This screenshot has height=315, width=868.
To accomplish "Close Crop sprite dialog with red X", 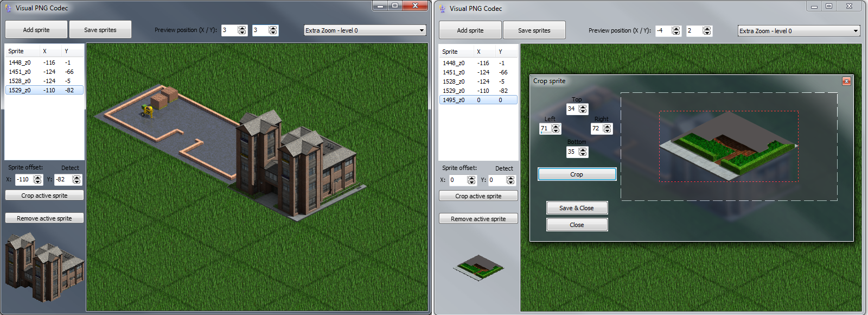I will (846, 81).
